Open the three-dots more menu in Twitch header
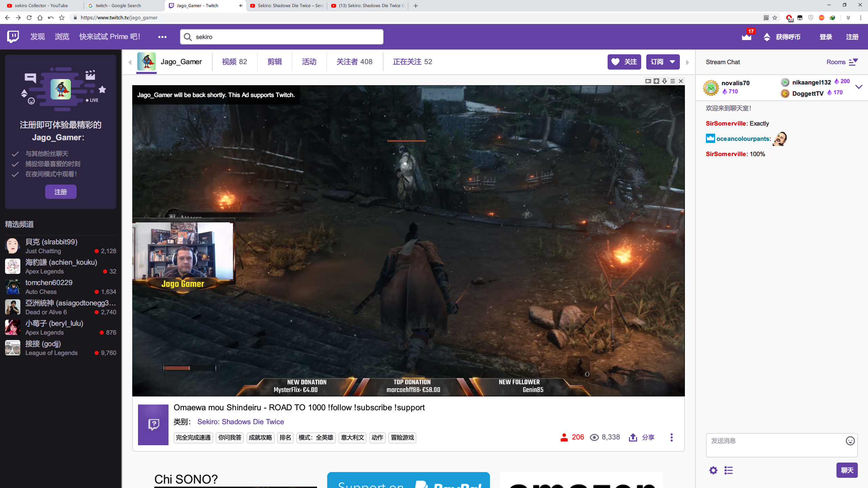 coord(162,37)
